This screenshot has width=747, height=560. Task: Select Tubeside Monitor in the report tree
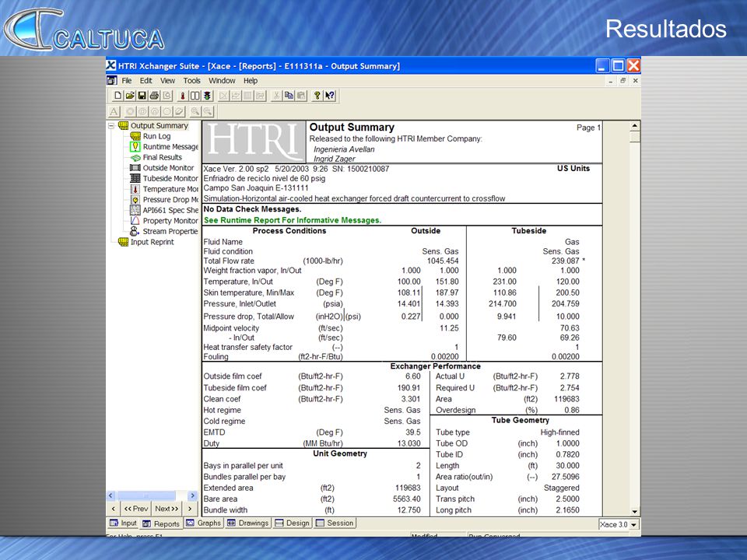tap(170, 178)
